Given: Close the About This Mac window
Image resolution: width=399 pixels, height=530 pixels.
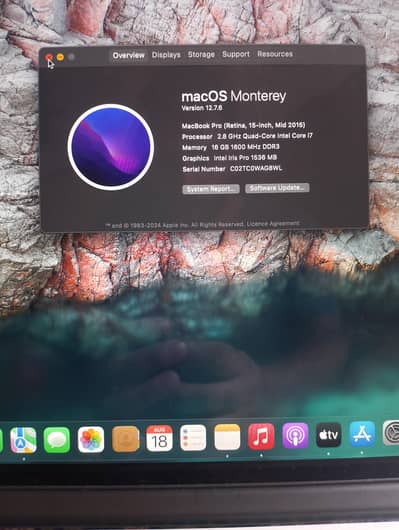Looking at the screenshot, I should tap(49, 57).
